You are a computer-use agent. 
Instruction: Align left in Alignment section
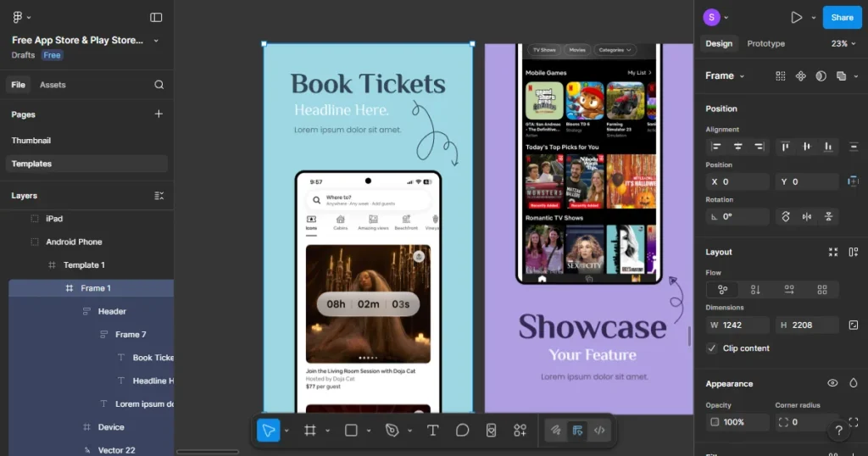pos(716,147)
